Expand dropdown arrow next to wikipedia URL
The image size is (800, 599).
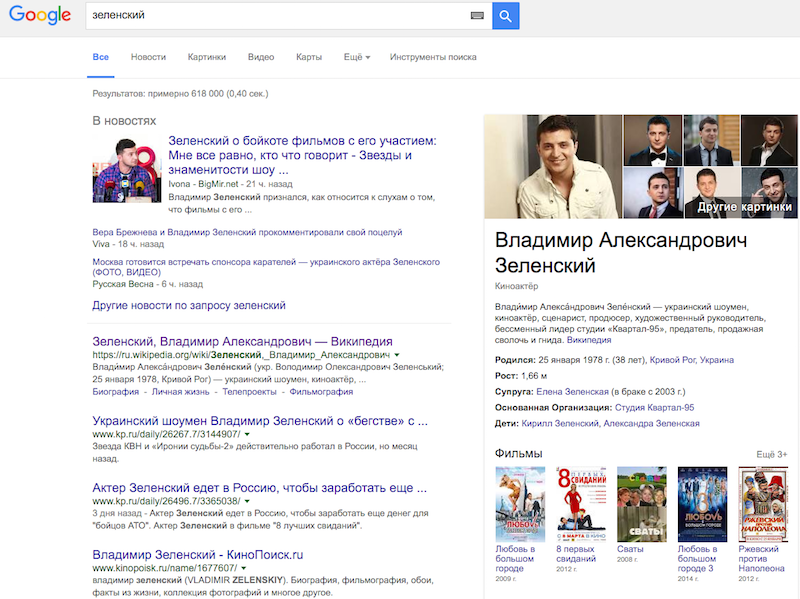pyautogui.click(x=397, y=355)
